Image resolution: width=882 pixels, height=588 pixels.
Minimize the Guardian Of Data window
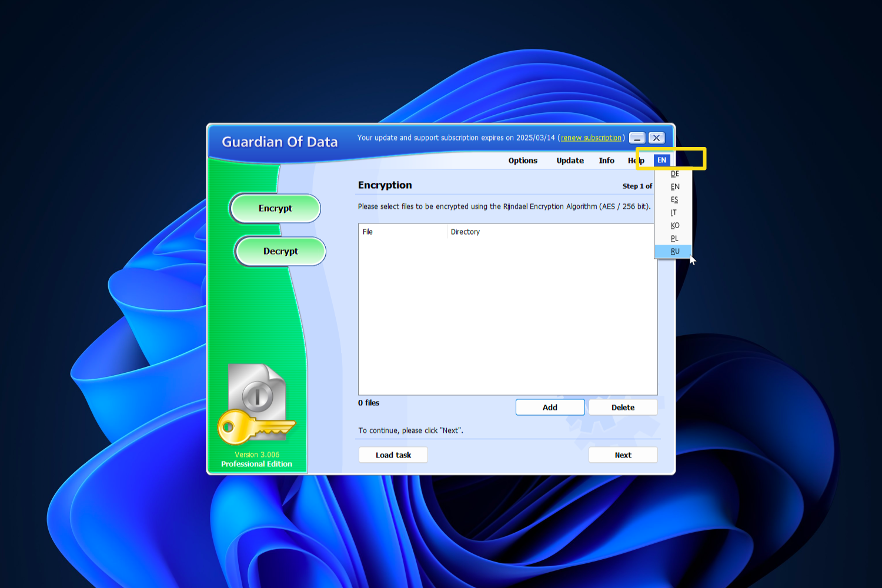pyautogui.click(x=637, y=138)
